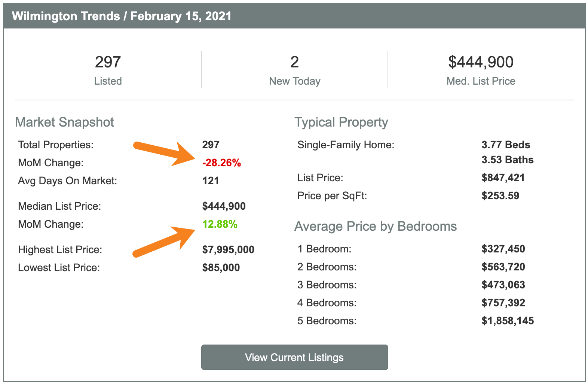Click the 3.77 Beds value

pyautogui.click(x=506, y=145)
